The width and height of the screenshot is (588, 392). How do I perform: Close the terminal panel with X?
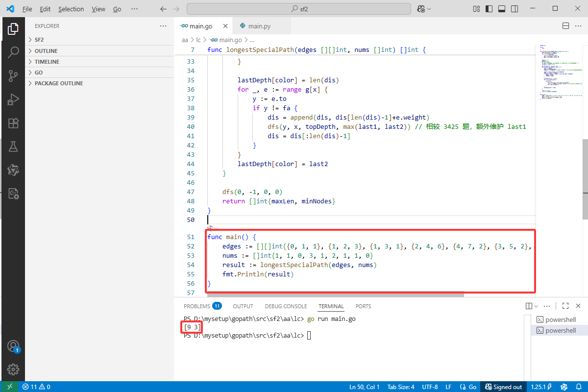(x=578, y=306)
